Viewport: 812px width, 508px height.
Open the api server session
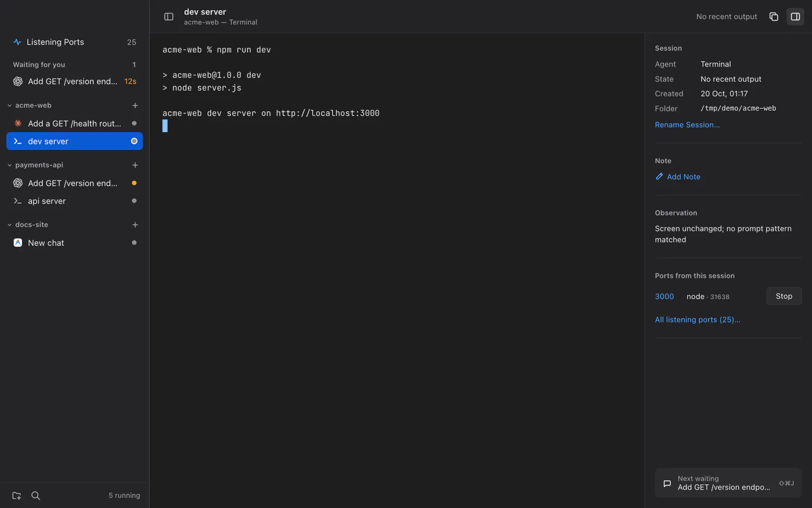(75, 201)
